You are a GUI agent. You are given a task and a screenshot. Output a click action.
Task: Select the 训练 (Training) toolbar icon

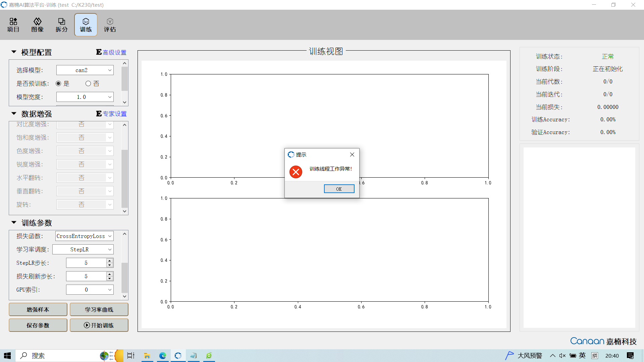click(x=86, y=25)
